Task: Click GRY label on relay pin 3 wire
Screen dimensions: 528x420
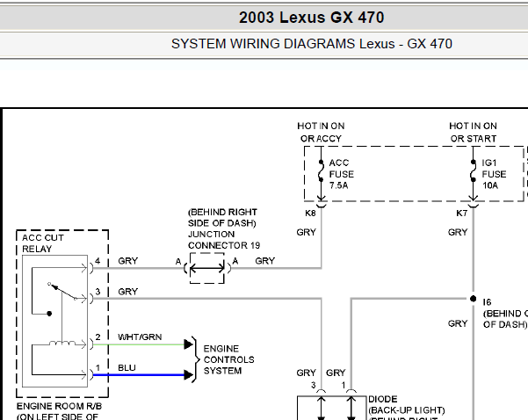Action: (128, 292)
